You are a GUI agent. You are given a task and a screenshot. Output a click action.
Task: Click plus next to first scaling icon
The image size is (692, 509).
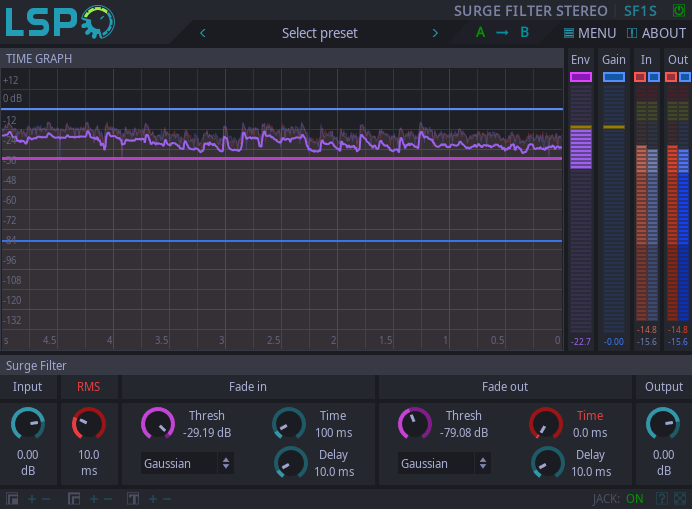(32, 499)
